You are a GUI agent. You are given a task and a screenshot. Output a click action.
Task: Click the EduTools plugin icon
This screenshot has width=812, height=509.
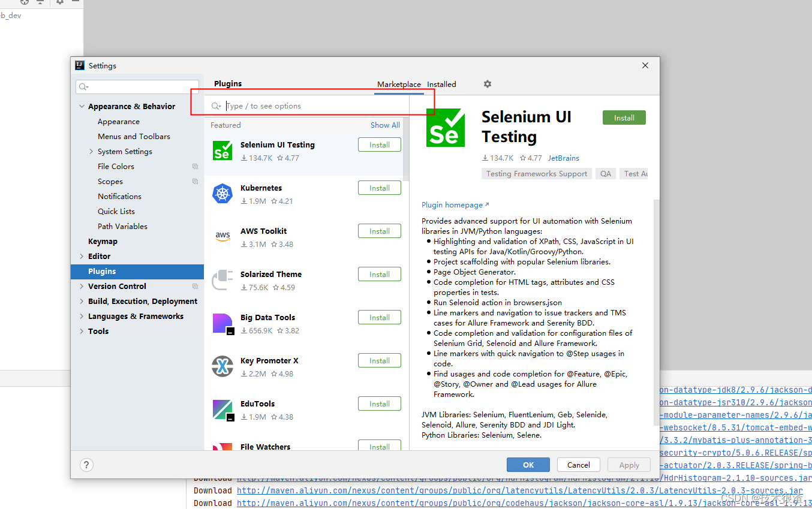[x=222, y=410]
